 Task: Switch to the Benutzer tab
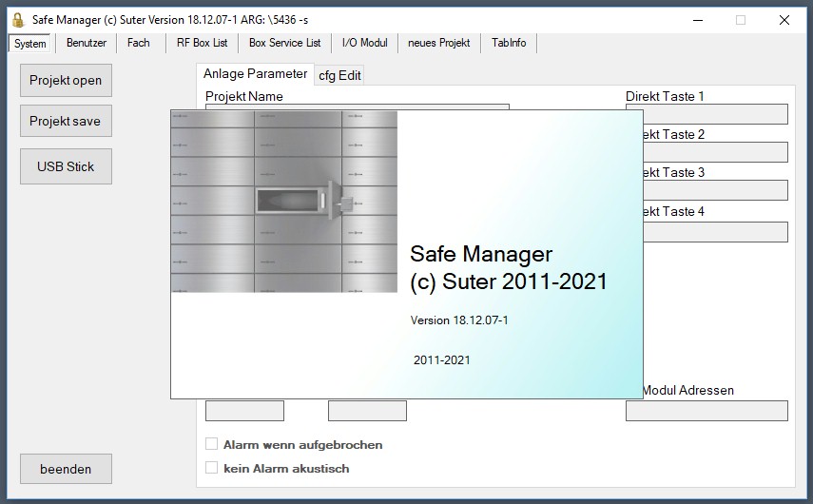[x=87, y=43]
